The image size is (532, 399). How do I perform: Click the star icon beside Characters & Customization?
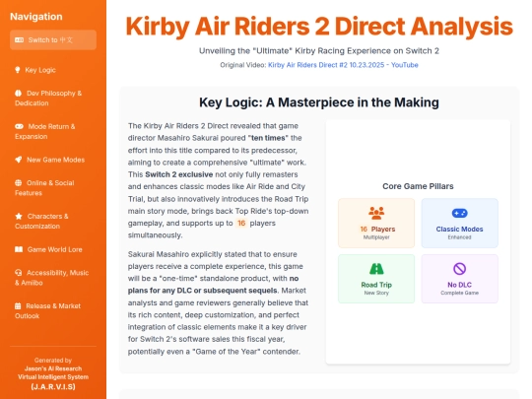pyautogui.click(x=19, y=216)
